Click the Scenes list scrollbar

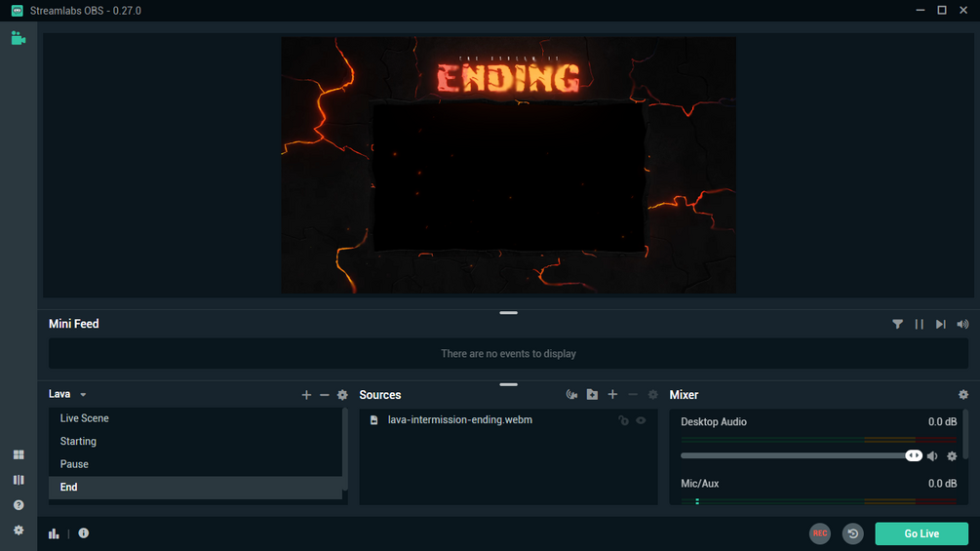[345, 449]
